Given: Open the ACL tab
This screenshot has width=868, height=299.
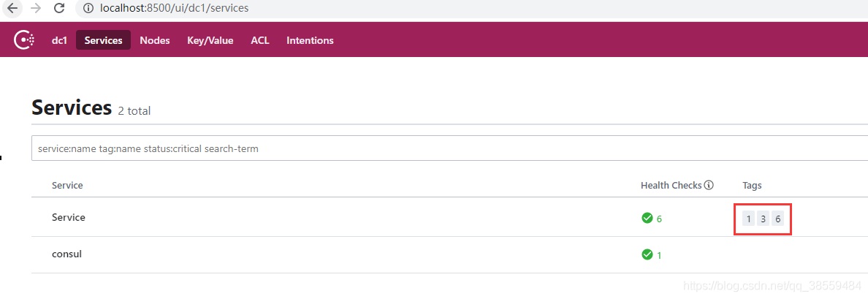Looking at the screenshot, I should pos(260,40).
